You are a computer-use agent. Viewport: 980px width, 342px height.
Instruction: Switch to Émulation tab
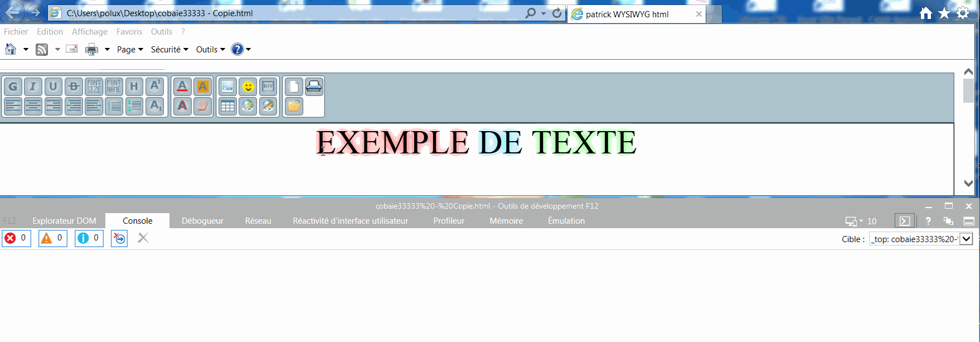tap(566, 221)
